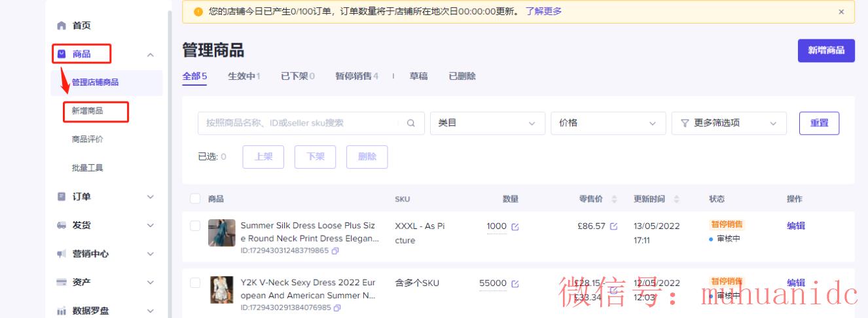Click the search magnifier icon in product search
This screenshot has width=868, height=318.
[411, 123]
